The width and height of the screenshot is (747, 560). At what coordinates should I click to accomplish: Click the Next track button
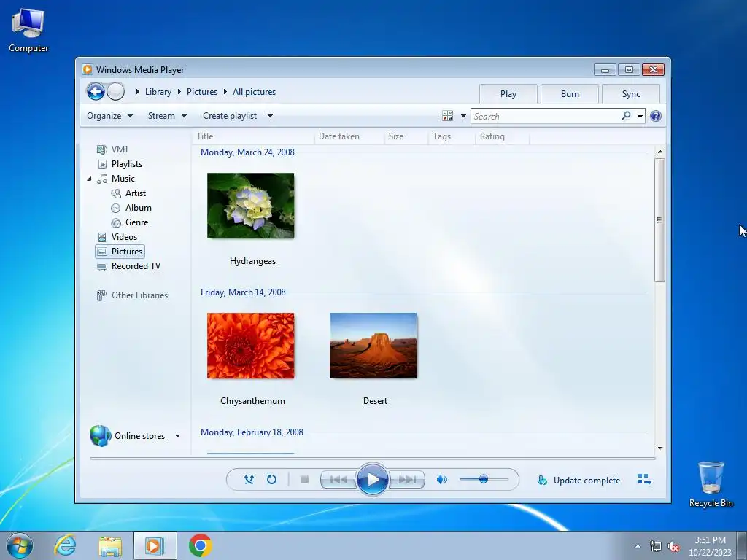tap(407, 480)
